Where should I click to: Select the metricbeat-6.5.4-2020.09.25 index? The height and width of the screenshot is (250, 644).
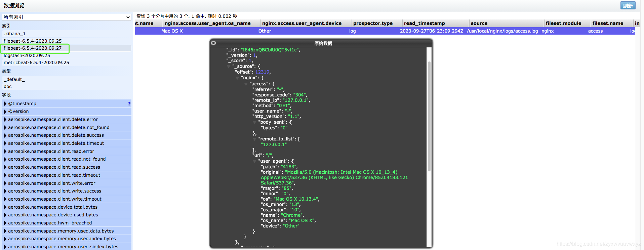[67, 62]
